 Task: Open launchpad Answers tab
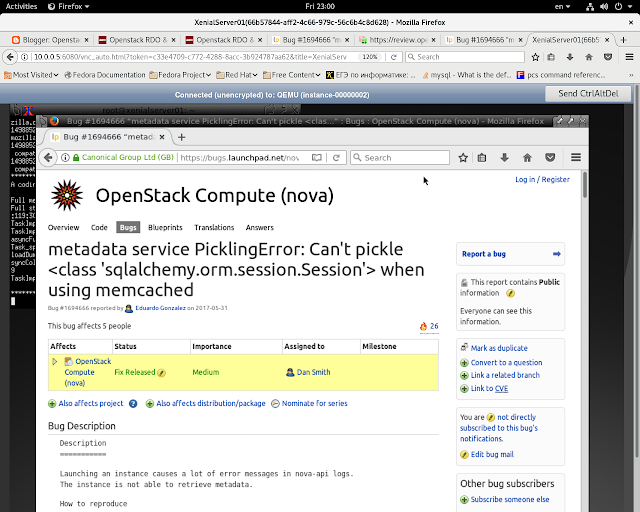[x=260, y=227]
